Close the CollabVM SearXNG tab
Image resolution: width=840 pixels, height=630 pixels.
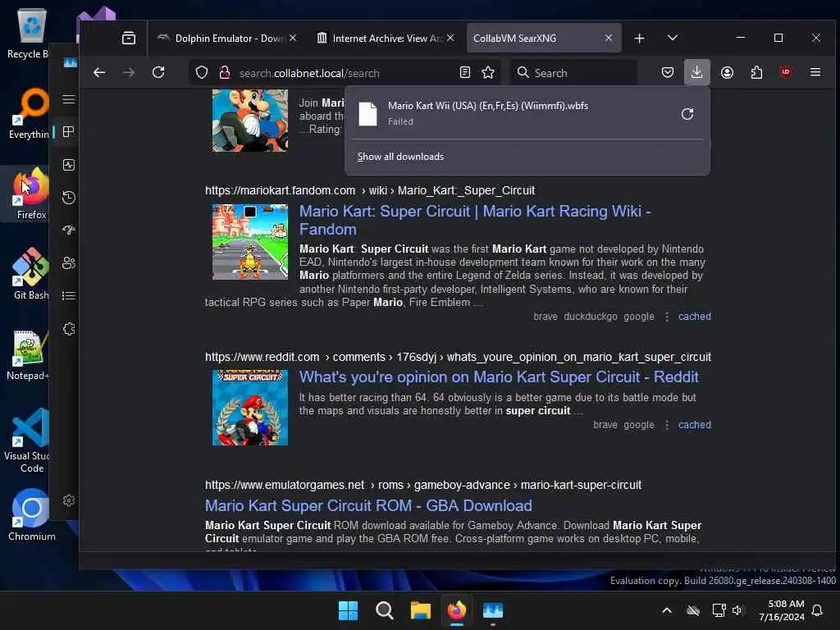click(609, 38)
